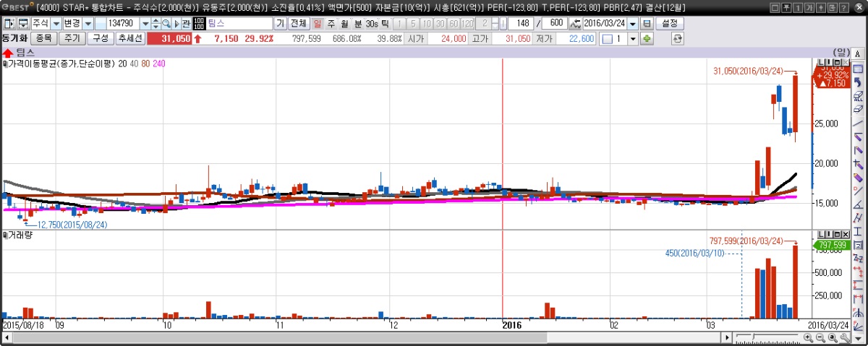Click the 설정 settings button
The height and width of the screenshot is (346, 868).
click(x=670, y=23)
